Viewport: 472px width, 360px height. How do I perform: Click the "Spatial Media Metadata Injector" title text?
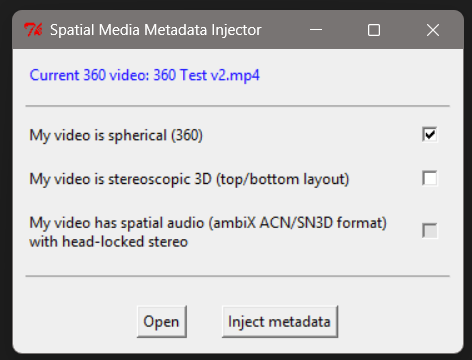(x=156, y=30)
